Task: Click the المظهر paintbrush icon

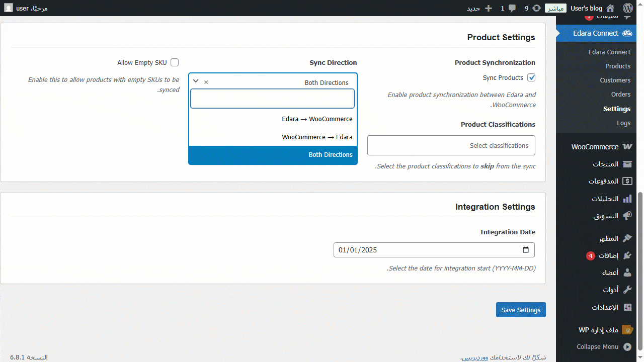Action: [x=627, y=238]
